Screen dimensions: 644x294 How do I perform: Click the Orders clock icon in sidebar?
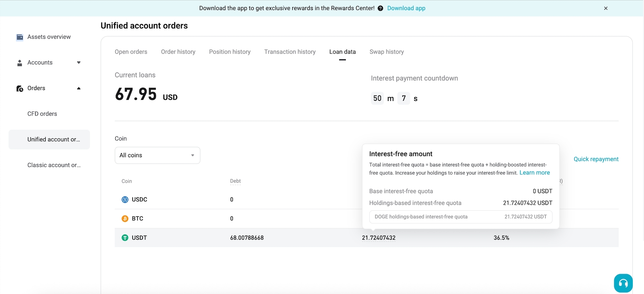pos(20,88)
